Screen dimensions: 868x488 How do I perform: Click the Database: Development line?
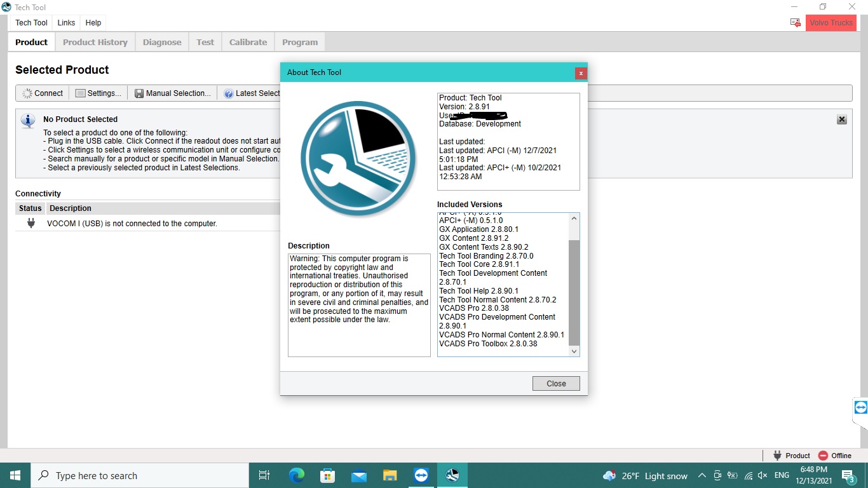(x=480, y=124)
